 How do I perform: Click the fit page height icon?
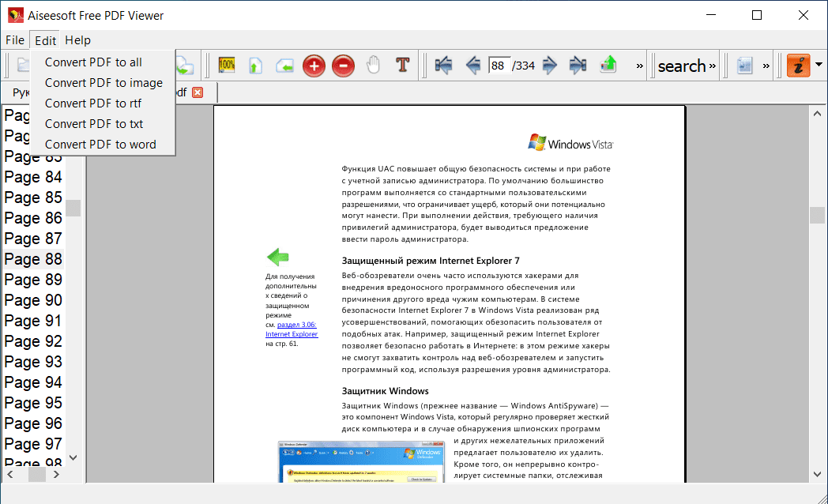[255, 66]
